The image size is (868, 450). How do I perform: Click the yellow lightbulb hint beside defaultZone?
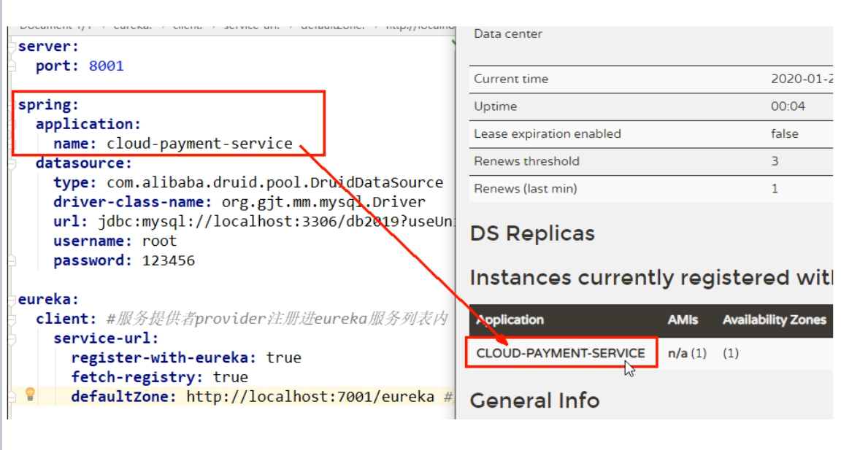(31, 394)
